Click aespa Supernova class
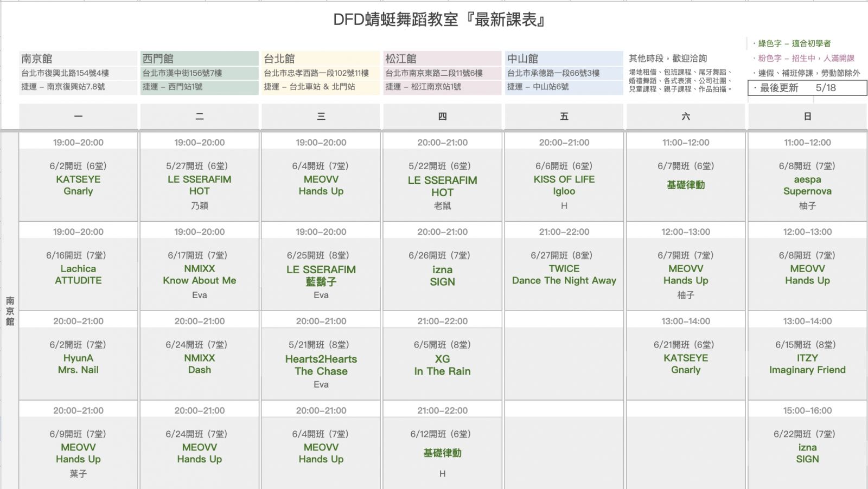Image resolution: width=868 pixels, height=489 pixels. coord(807,185)
